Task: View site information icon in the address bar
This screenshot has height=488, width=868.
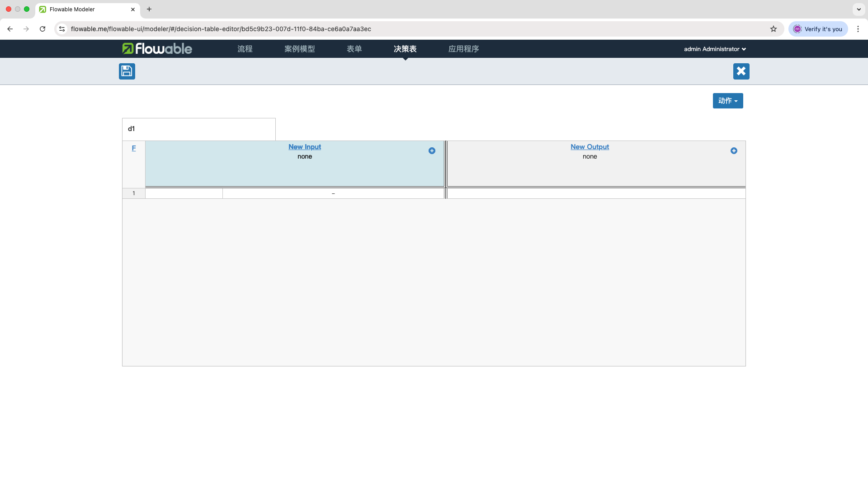Action: click(62, 29)
